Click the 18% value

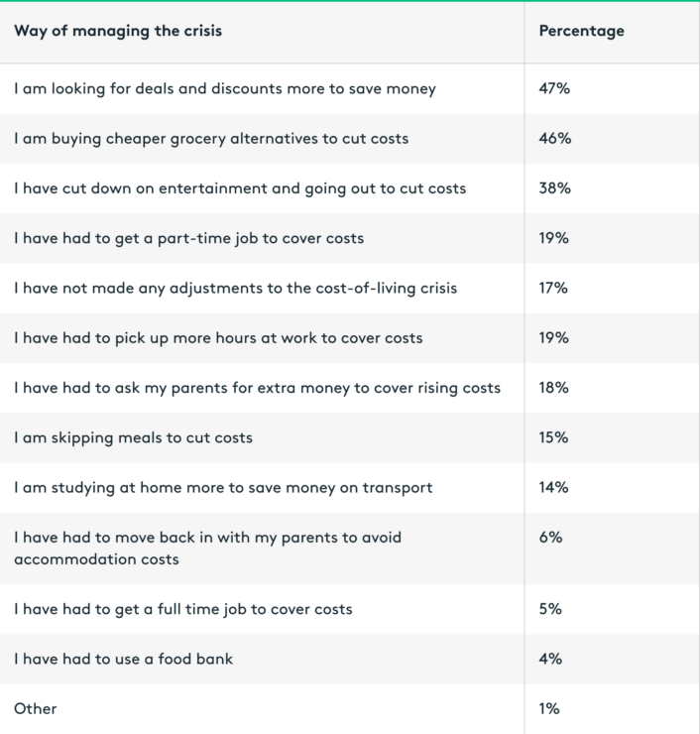554,388
